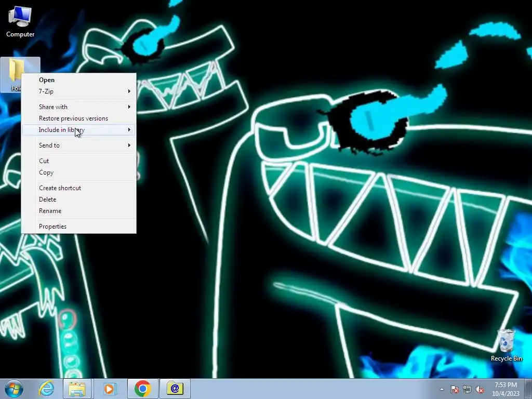The height and width of the screenshot is (399, 532).
Task: Choose Delete from context menu
Action: click(79, 199)
